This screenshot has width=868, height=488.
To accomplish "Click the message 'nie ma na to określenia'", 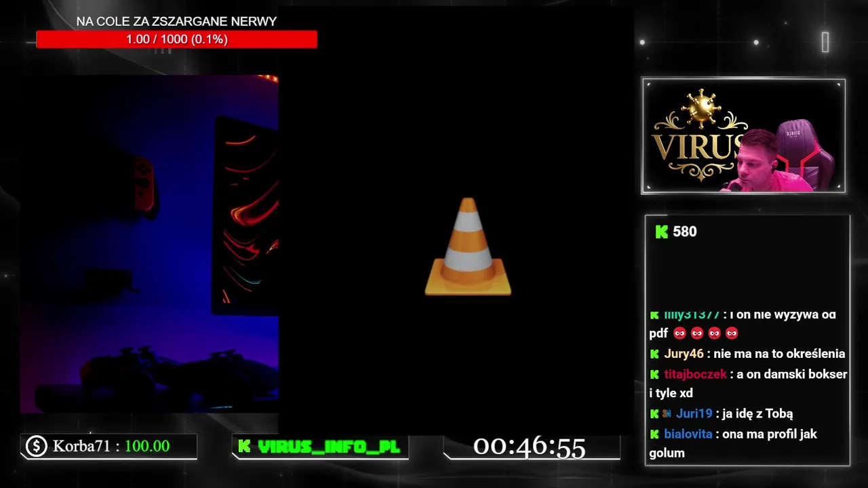I will [779, 354].
